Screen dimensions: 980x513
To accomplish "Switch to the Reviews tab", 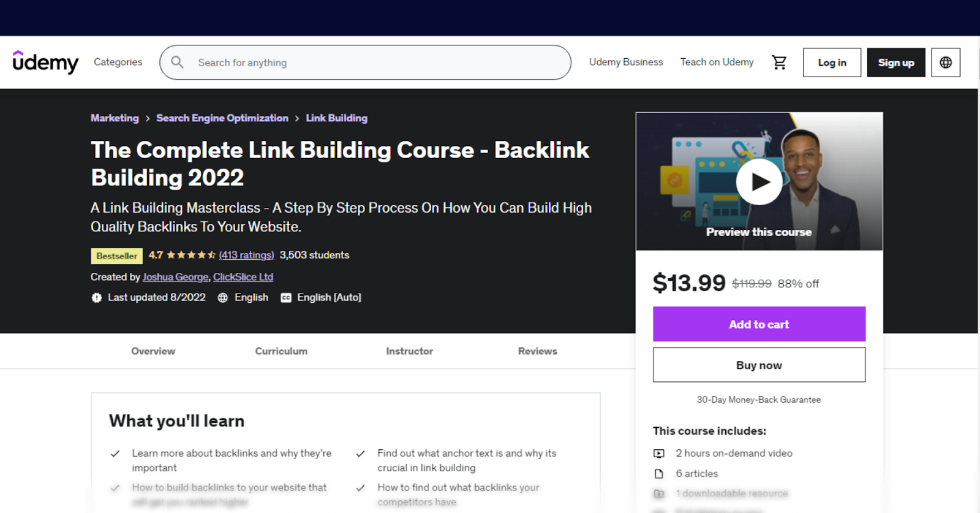I will point(538,351).
